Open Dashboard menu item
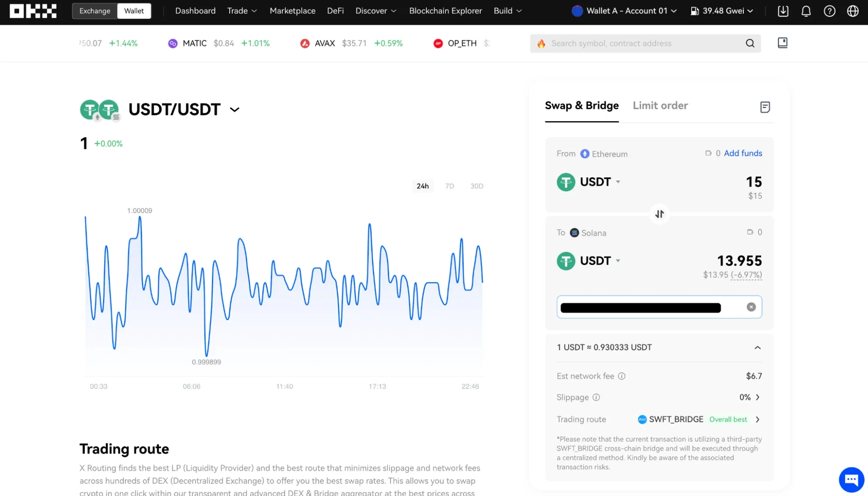This screenshot has width=868, height=496. tap(195, 11)
